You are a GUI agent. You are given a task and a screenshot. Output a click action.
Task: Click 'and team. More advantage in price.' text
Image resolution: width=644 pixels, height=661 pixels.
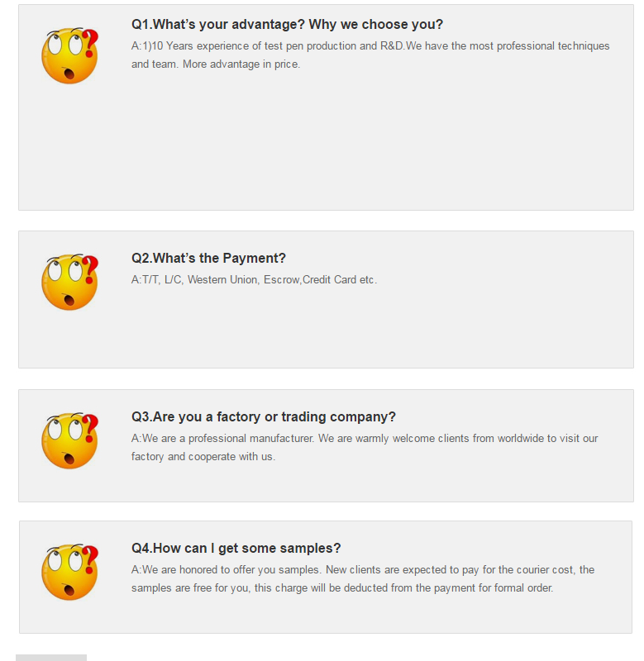click(x=216, y=64)
